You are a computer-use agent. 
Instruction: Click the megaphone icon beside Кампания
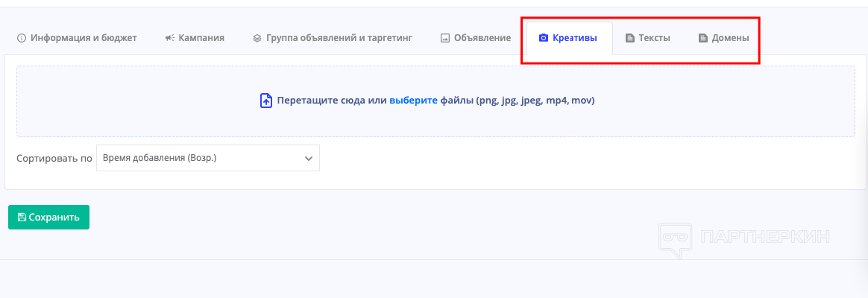[170, 38]
